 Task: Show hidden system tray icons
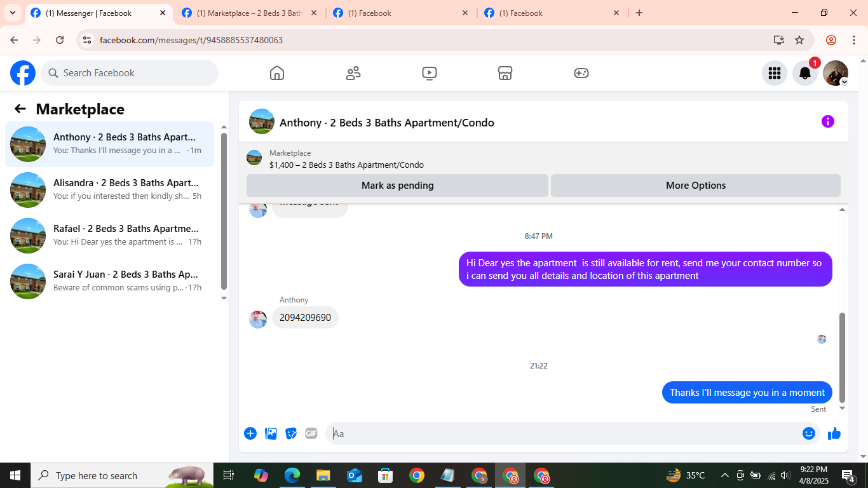coord(724,475)
